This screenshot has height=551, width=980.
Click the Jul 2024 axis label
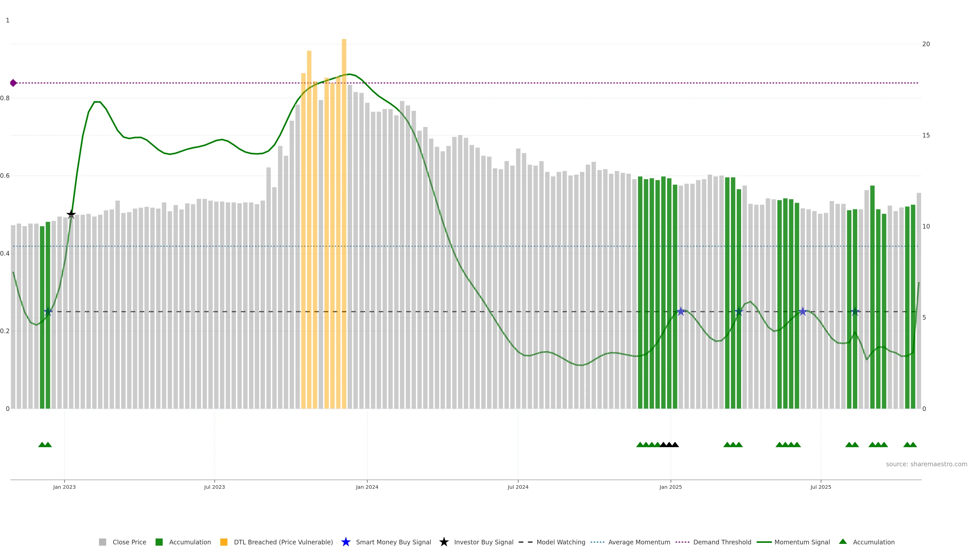[x=518, y=487]
